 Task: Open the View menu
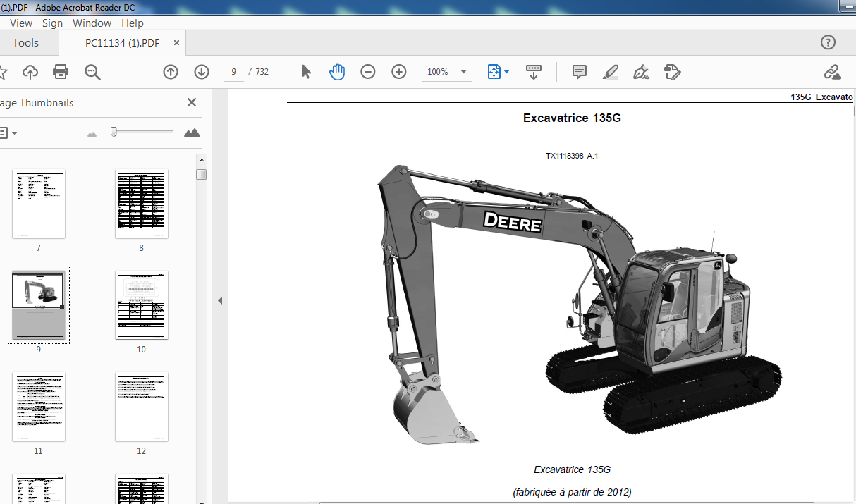tap(21, 23)
